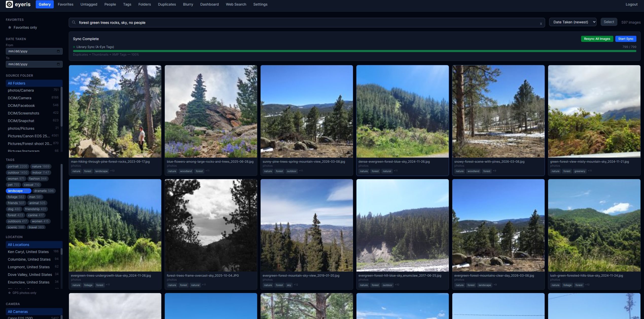
Task: Click the Select button
Action: 609,22
